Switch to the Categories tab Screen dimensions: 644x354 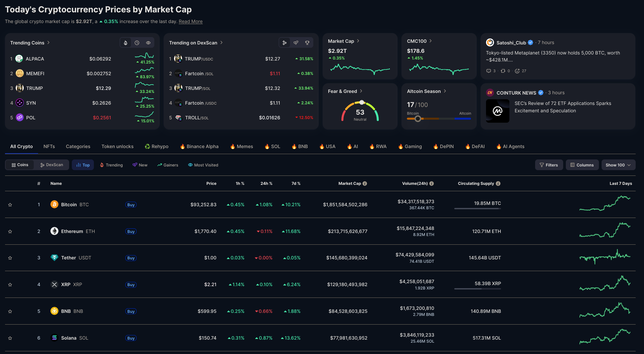pos(78,146)
